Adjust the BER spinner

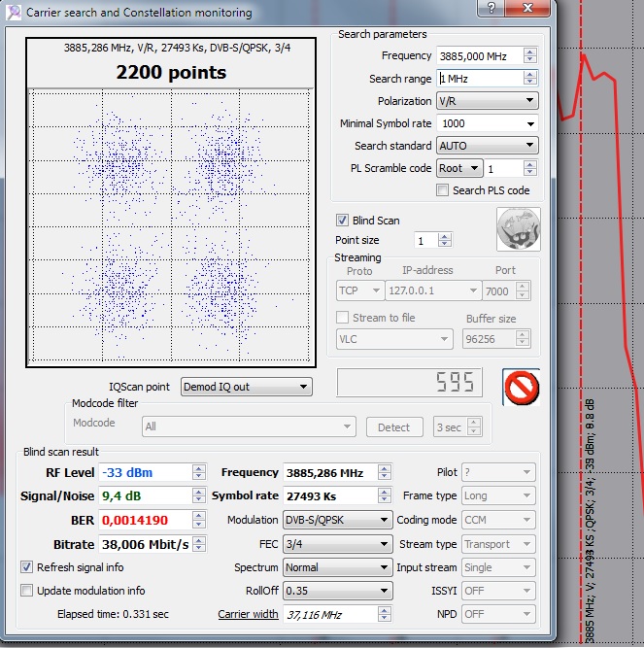pyautogui.click(x=199, y=520)
